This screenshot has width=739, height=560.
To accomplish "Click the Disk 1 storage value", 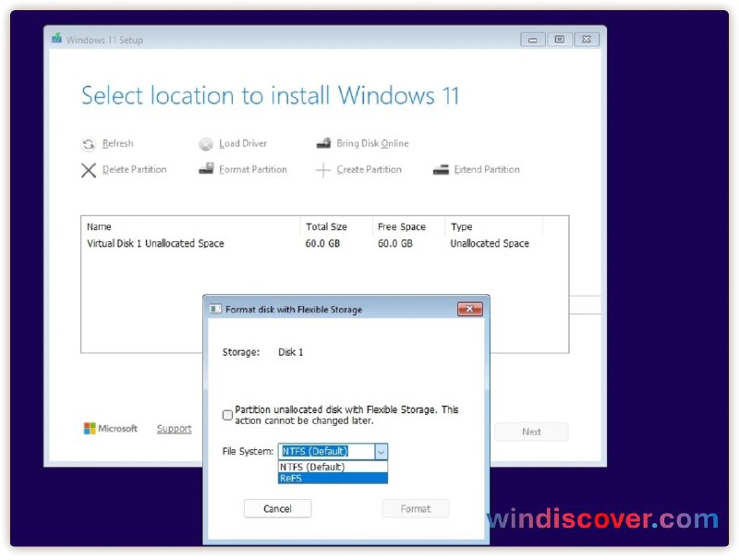I will [x=291, y=352].
